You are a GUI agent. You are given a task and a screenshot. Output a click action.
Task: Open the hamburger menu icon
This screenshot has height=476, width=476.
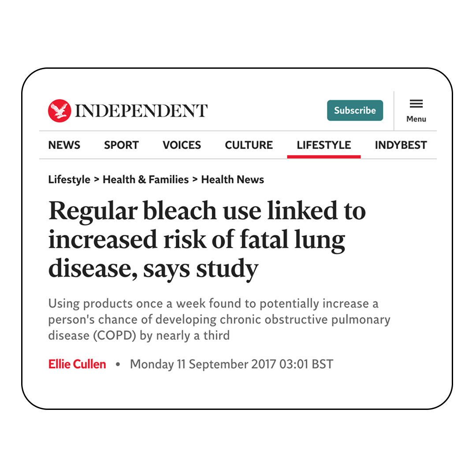[x=416, y=104]
